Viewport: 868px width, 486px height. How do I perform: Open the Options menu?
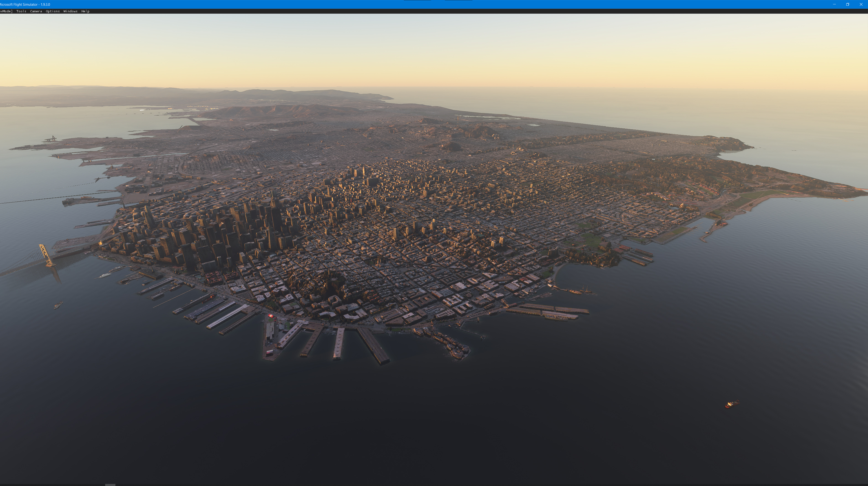click(x=52, y=11)
